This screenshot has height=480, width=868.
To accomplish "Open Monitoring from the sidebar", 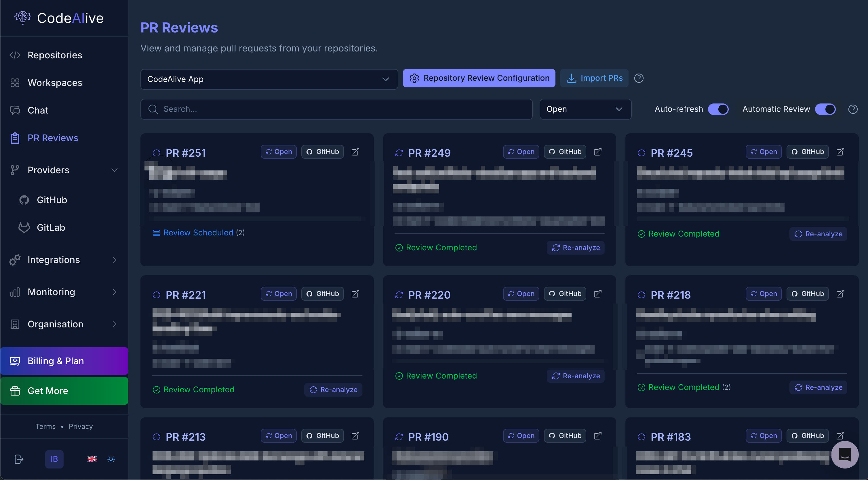I will tap(51, 292).
